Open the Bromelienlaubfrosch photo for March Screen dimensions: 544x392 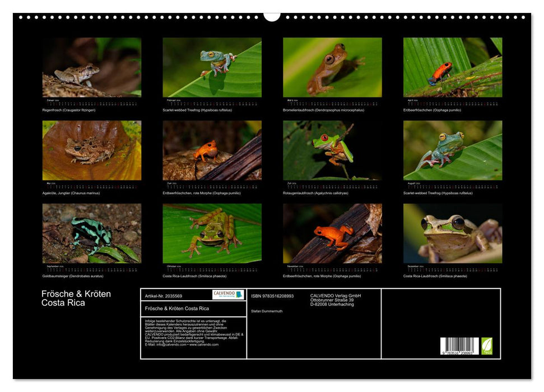click(x=332, y=67)
